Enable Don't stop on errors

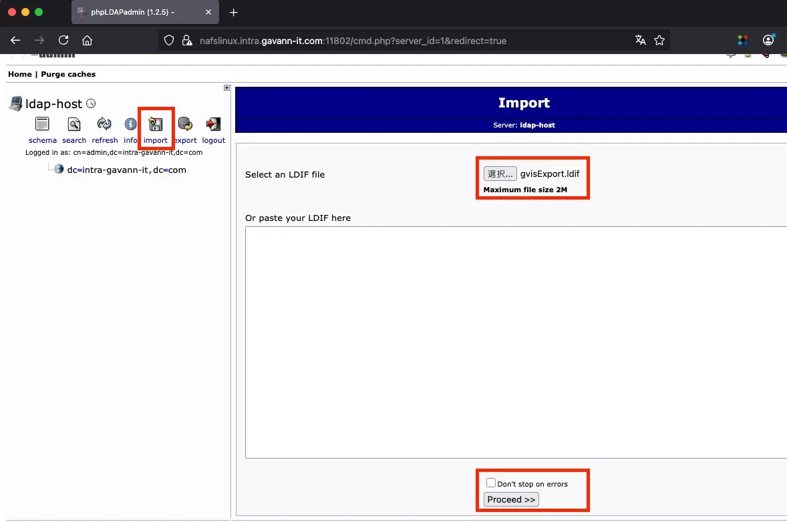491,483
